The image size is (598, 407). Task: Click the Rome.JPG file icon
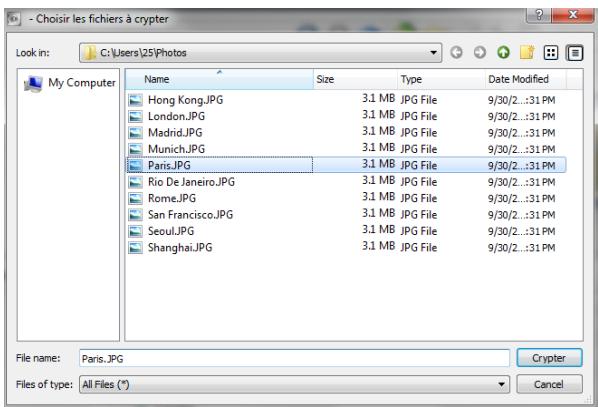click(x=135, y=199)
